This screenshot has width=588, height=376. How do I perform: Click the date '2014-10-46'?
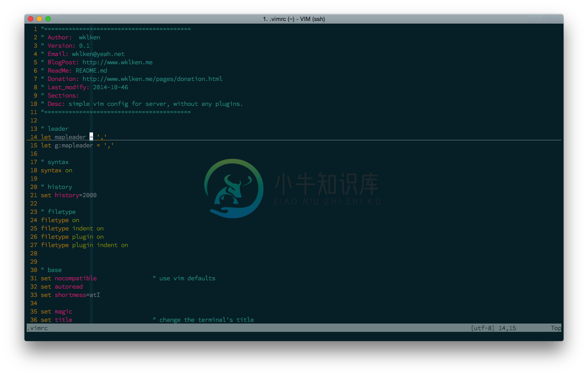pyautogui.click(x=111, y=87)
